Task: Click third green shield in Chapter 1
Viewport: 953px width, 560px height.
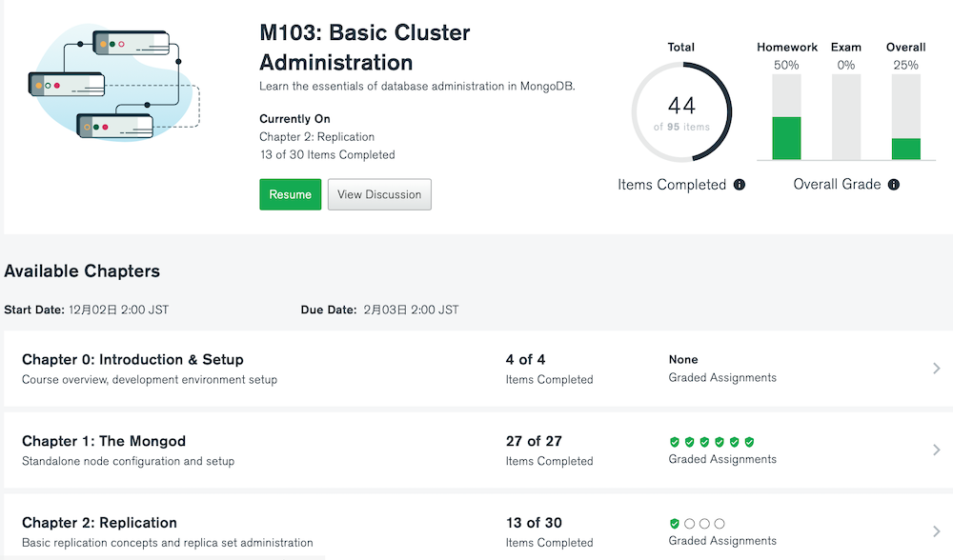Action: [704, 442]
